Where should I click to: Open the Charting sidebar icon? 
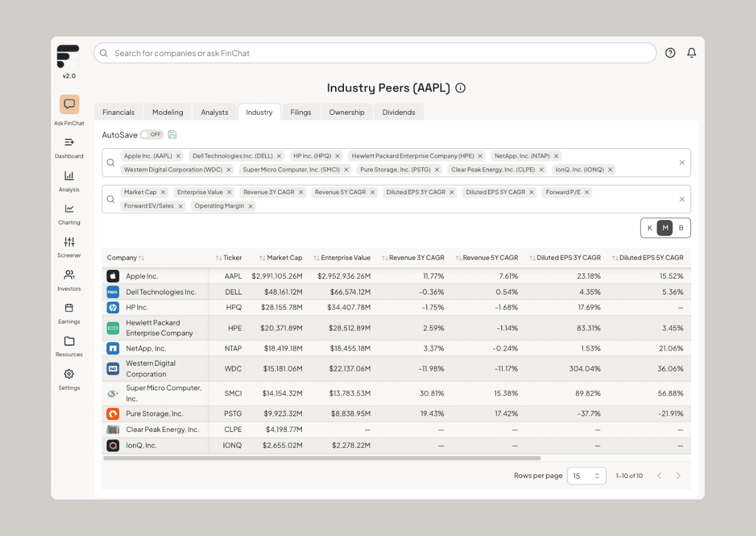[x=69, y=209]
